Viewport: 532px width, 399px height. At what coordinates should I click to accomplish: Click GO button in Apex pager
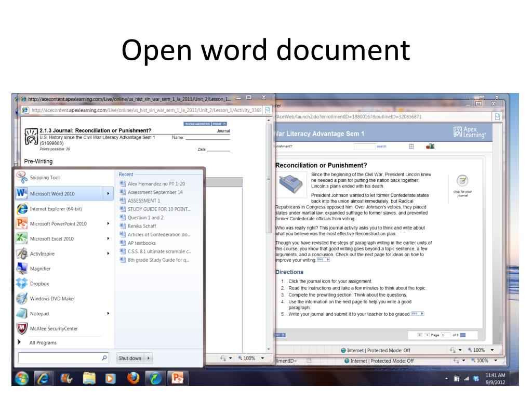click(463, 335)
